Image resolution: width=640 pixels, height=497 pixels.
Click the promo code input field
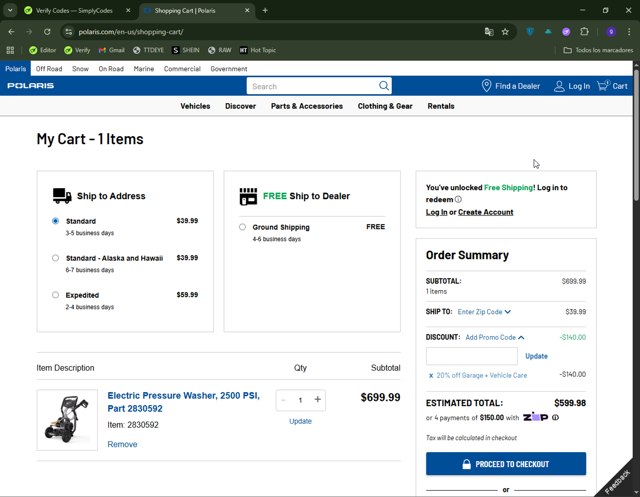coord(471,356)
